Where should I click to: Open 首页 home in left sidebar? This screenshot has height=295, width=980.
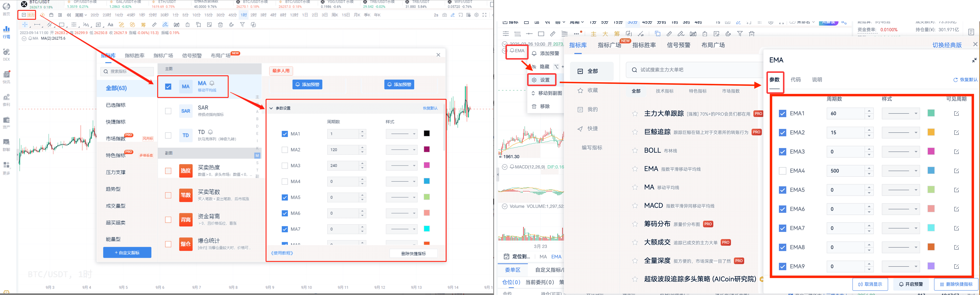point(6,9)
